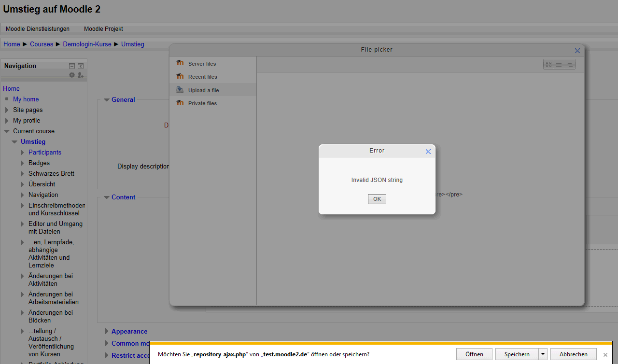The image size is (618, 364).
Task: Expand My profile in Navigation
Action: (x=7, y=120)
